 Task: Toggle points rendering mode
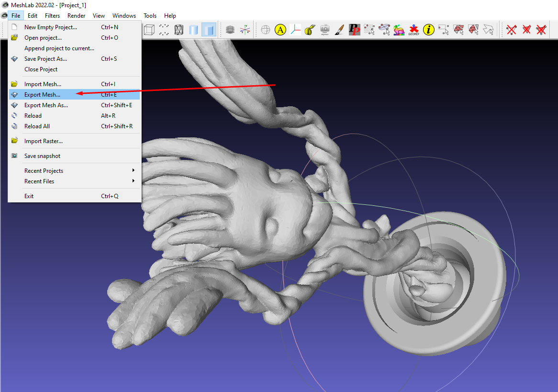point(164,30)
